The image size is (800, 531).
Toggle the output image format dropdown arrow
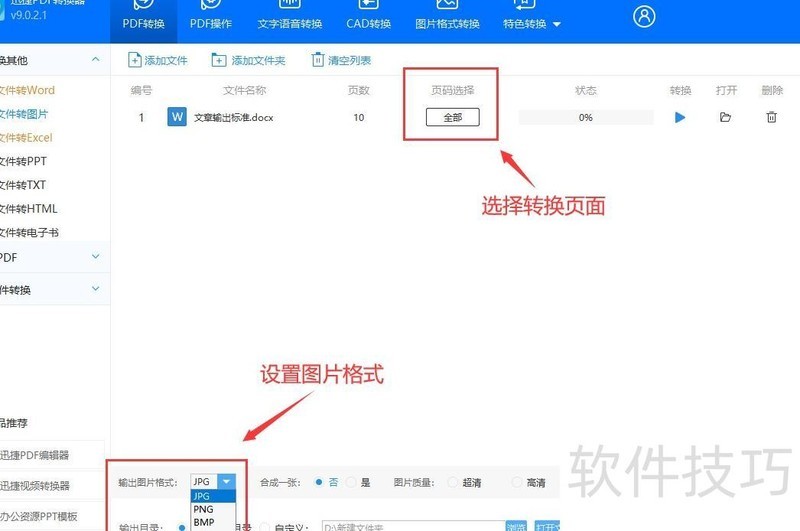click(227, 482)
